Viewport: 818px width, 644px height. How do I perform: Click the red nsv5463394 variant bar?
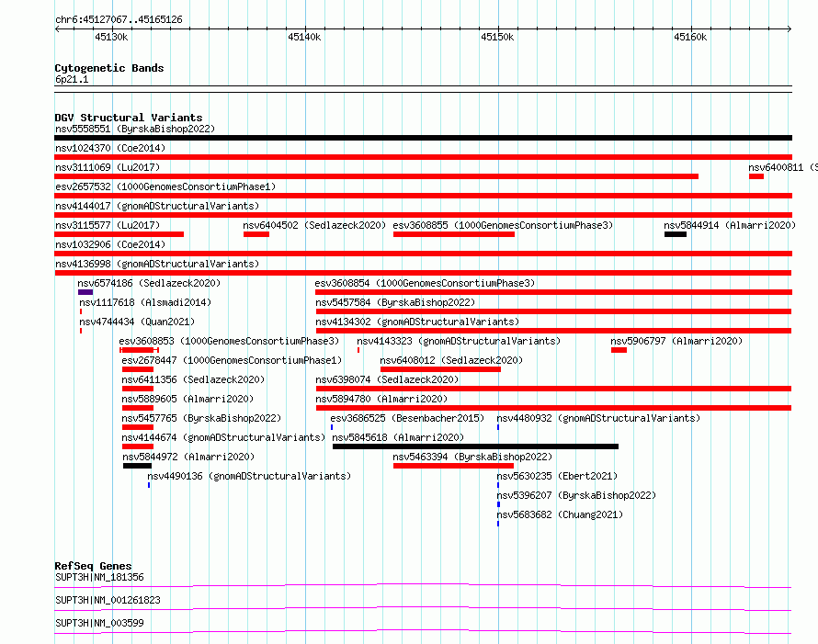[453, 466]
